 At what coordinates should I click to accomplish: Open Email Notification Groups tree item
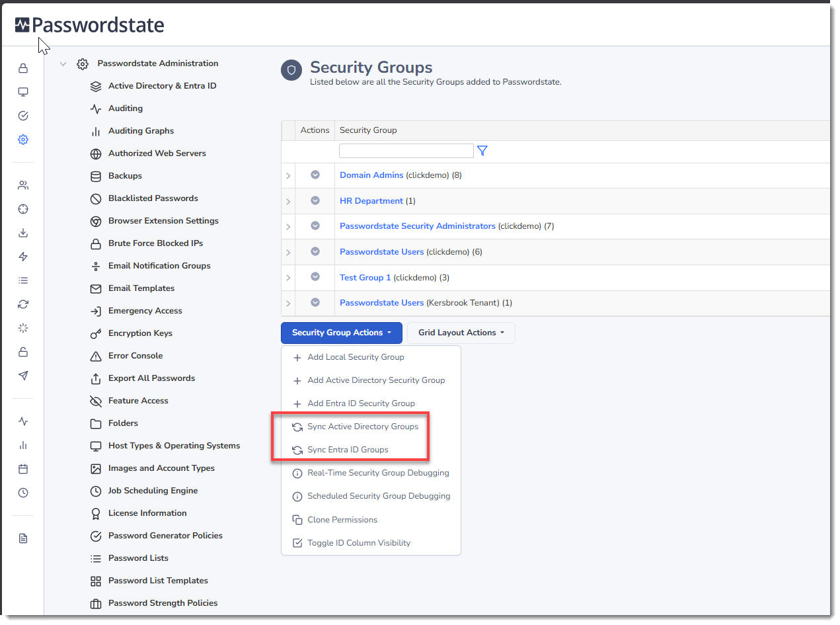(159, 266)
